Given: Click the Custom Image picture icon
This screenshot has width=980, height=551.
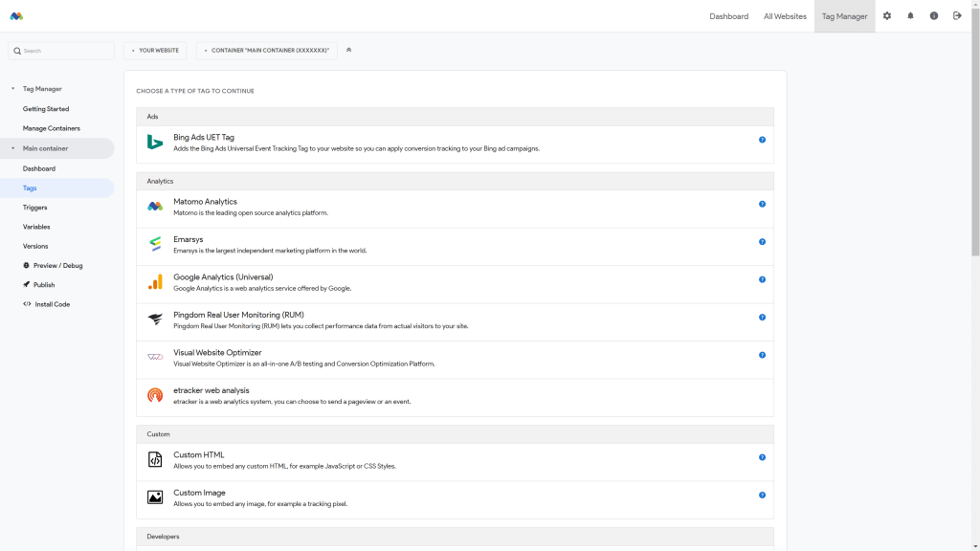Looking at the screenshot, I should pyautogui.click(x=155, y=497).
